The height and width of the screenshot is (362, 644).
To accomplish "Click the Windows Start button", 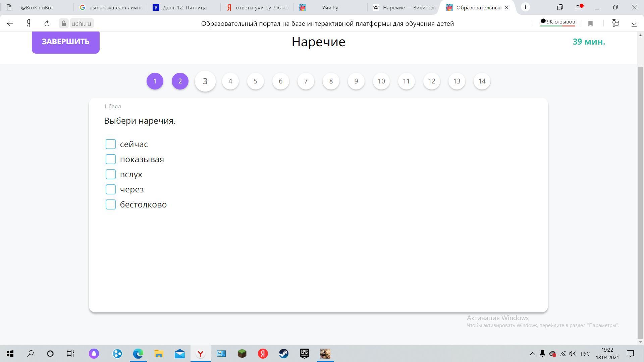I will coord(10,354).
